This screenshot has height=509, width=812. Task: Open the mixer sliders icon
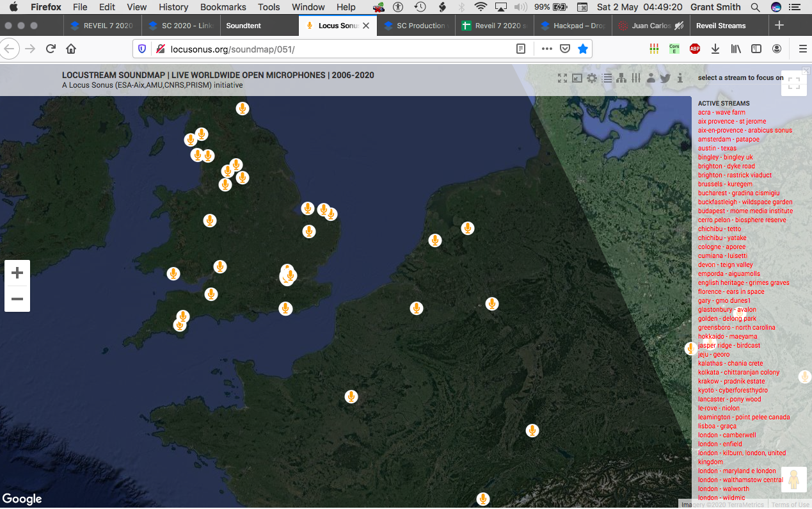[x=636, y=78]
